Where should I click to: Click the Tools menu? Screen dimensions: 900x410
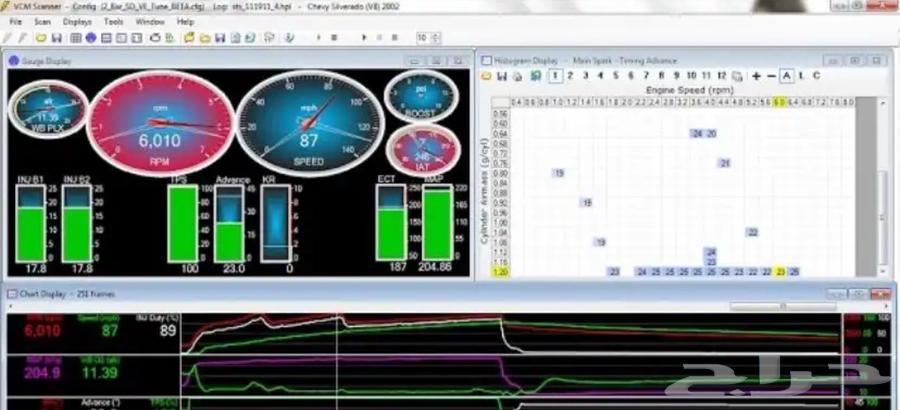tap(114, 21)
